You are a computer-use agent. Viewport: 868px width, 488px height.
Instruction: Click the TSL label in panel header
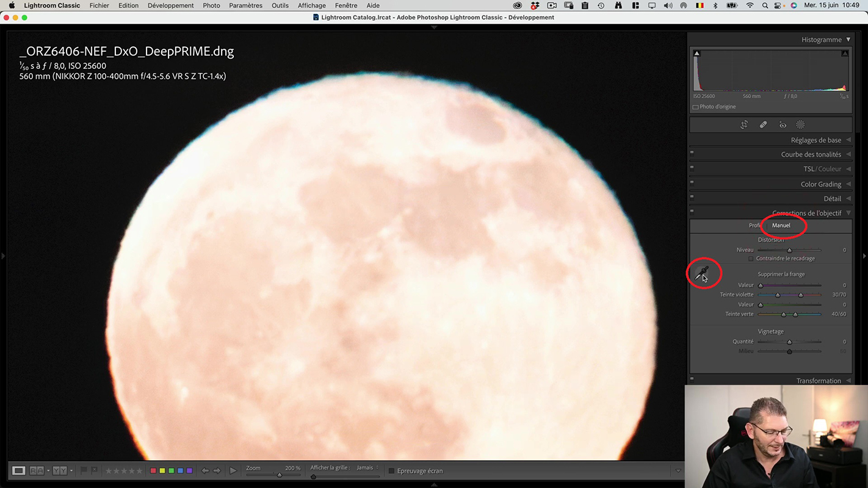(x=808, y=169)
